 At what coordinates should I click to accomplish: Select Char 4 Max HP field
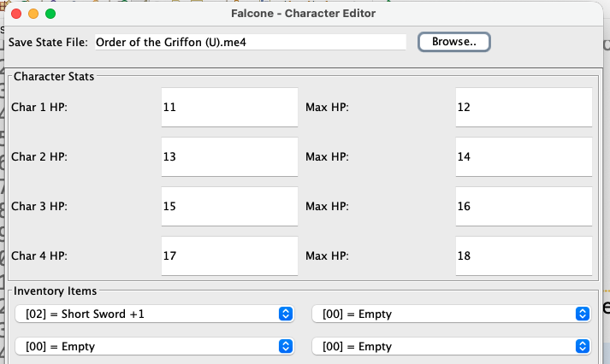coord(524,255)
